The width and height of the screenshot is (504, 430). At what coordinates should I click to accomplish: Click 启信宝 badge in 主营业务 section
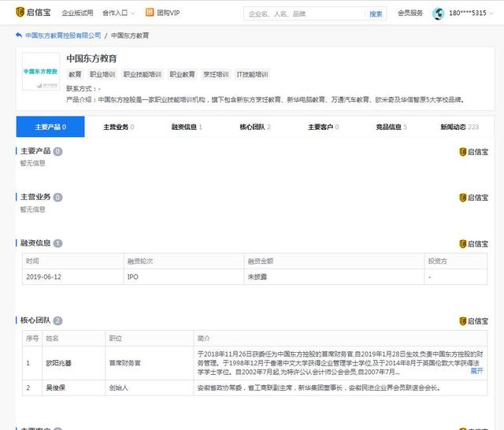point(472,197)
